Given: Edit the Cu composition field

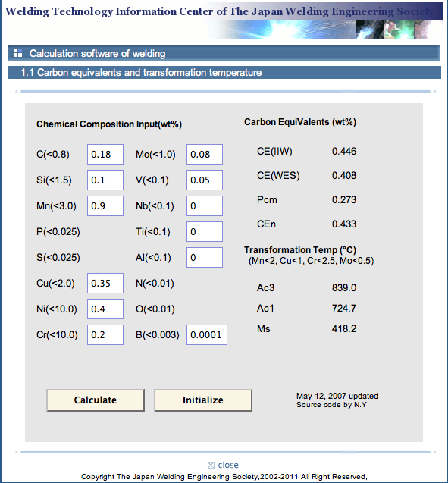Looking at the screenshot, I should pyautogui.click(x=105, y=283).
